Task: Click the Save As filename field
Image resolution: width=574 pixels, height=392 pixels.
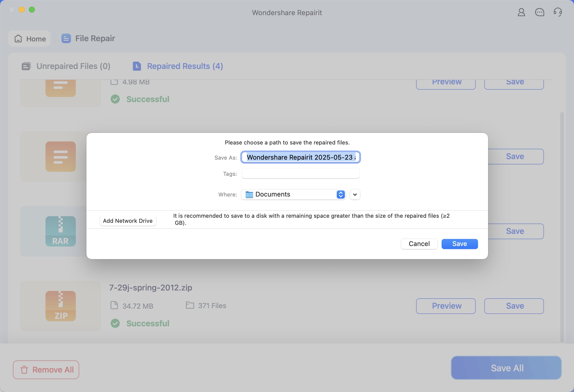Action: pyautogui.click(x=301, y=157)
